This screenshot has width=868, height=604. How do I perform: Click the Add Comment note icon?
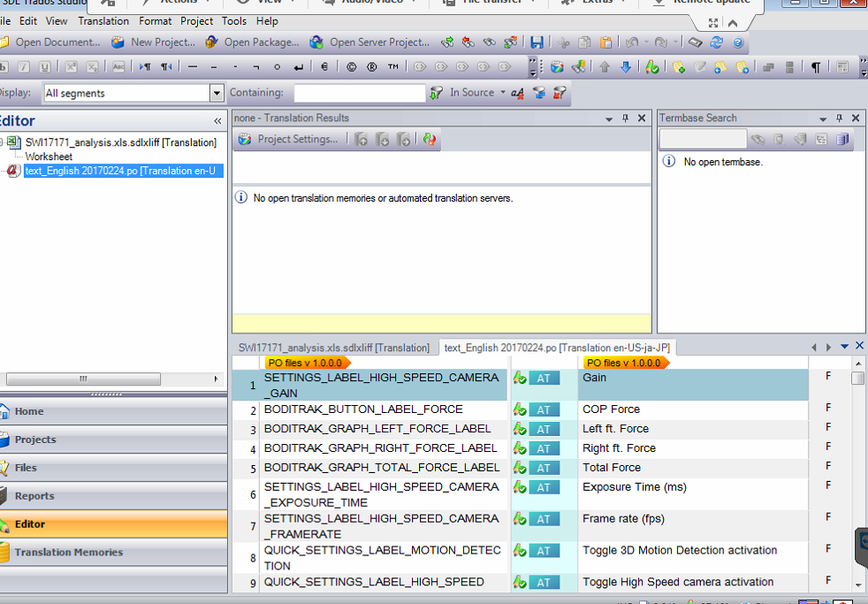click(679, 67)
